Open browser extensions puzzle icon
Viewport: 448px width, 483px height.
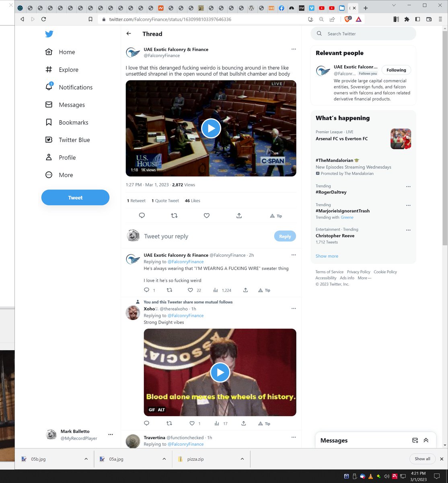[x=407, y=19]
